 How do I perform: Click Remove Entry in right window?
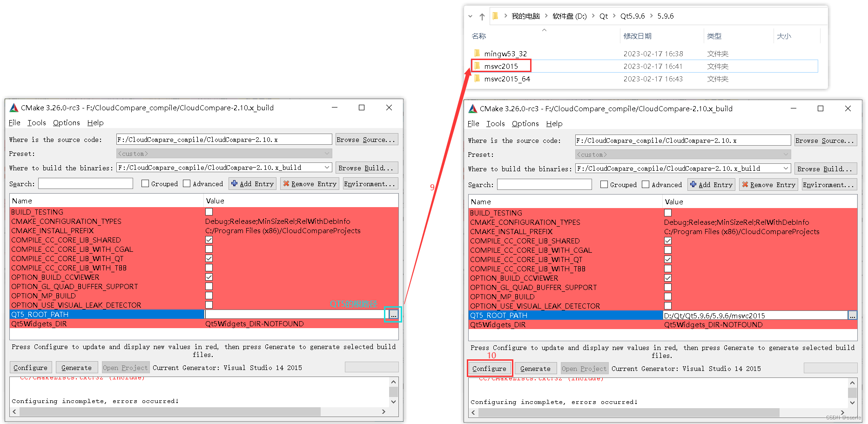pos(768,185)
